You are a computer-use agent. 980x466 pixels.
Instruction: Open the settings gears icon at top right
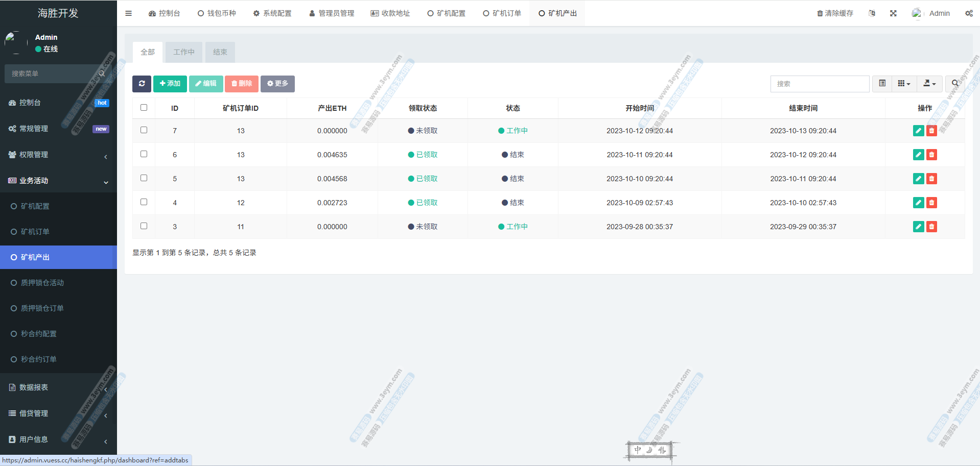pos(969,13)
